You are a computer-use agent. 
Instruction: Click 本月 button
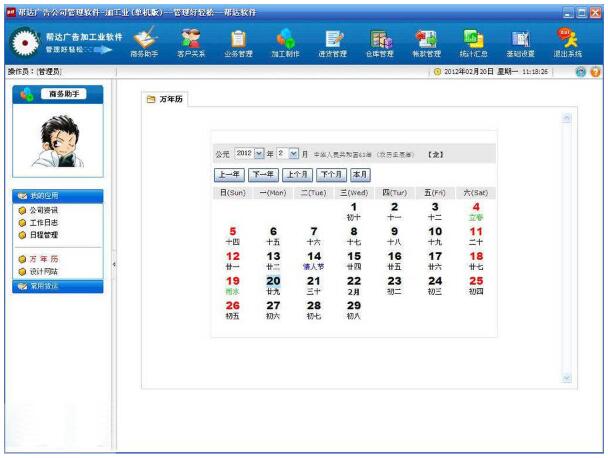[x=360, y=175]
